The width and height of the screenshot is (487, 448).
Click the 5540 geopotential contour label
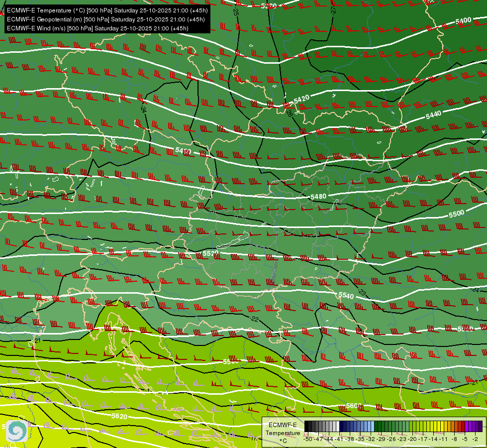(x=346, y=295)
